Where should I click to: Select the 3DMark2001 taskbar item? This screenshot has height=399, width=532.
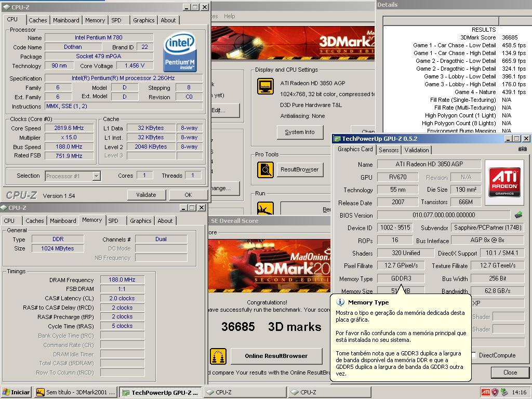click(x=76, y=393)
